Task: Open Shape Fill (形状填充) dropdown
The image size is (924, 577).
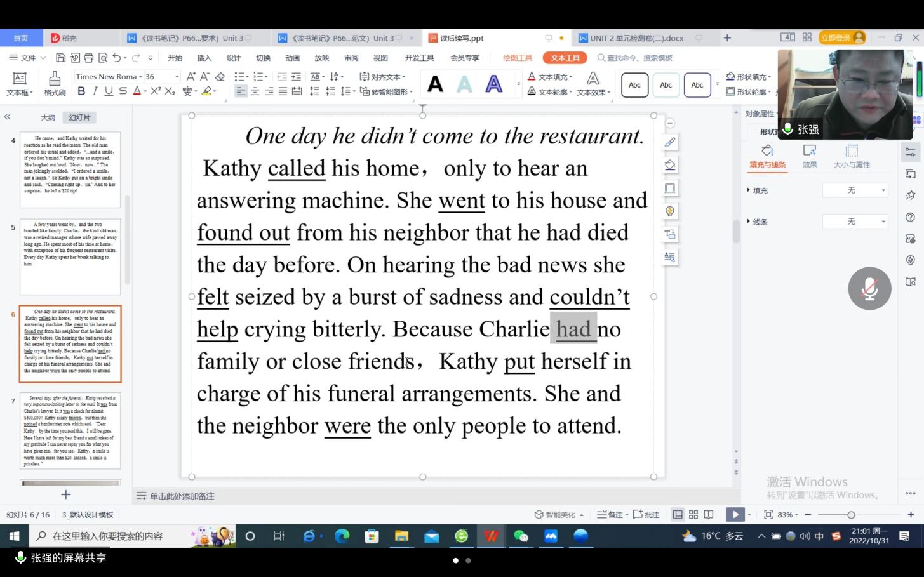Action: tap(748, 77)
